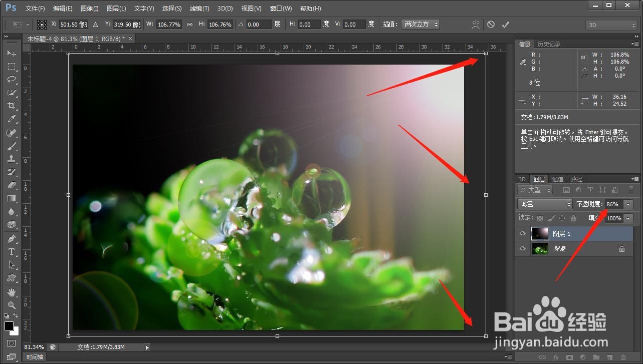Click the rotation angle input field
Image resolution: width=643 pixels, height=364 pixels.
(259, 24)
